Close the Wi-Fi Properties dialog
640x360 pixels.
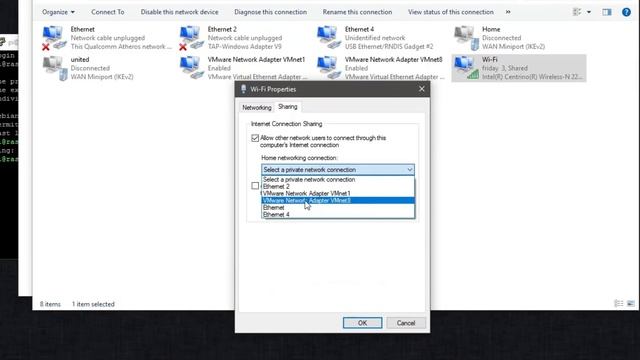tap(422, 89)
